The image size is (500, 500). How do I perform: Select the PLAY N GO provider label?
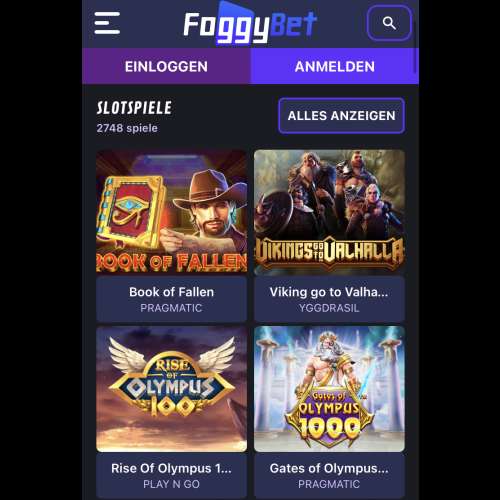click(171, 484)
